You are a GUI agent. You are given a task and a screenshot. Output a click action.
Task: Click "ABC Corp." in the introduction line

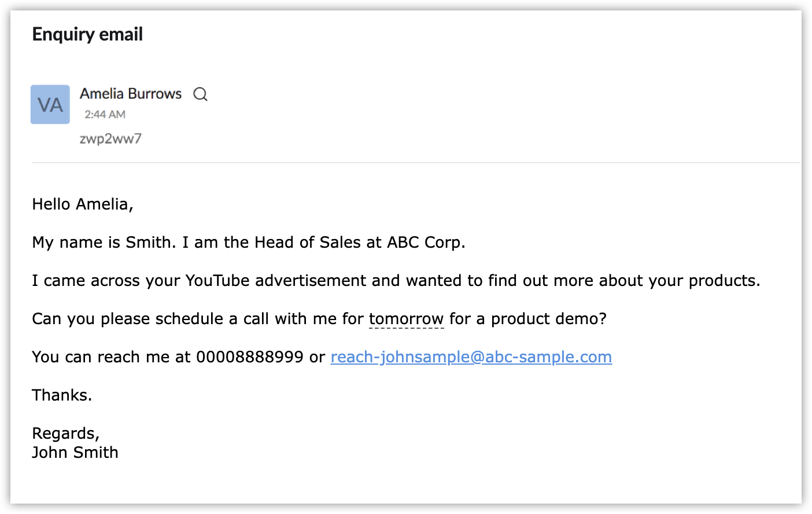coord(426,243)
